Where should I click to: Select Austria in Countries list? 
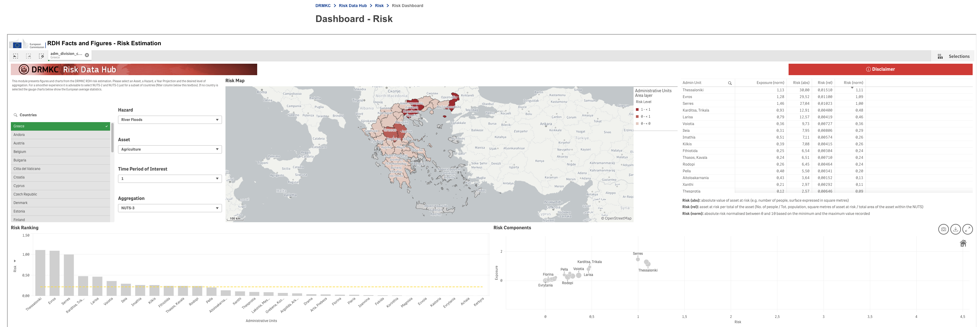click(x=60, y=143)
